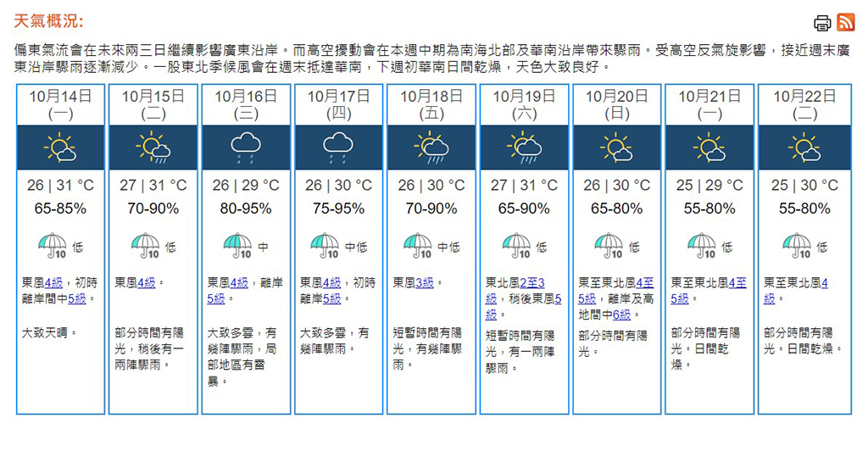Open the 東風4級 link under 10月14日

[54, 282]
